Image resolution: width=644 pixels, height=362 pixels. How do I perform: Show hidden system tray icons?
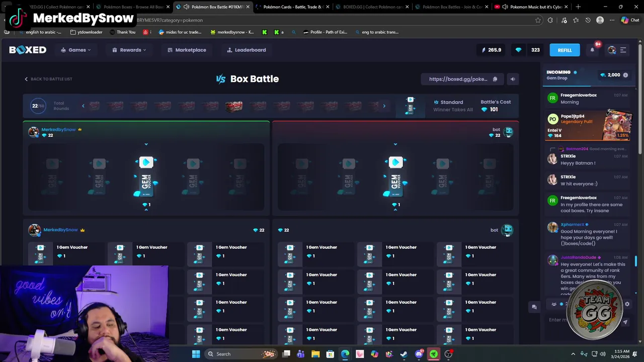coord(573,354)
